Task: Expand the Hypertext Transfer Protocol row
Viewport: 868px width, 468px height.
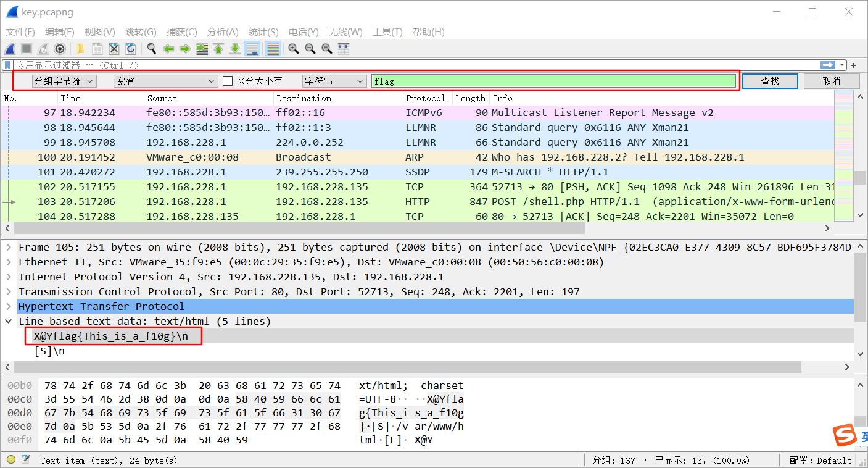Action: (9, 306)
